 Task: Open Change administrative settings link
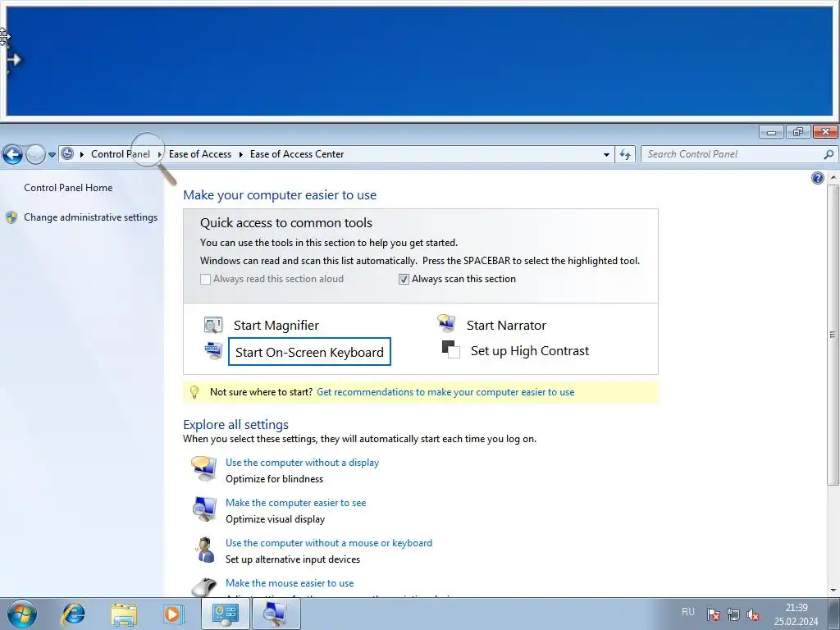(90, 217)
